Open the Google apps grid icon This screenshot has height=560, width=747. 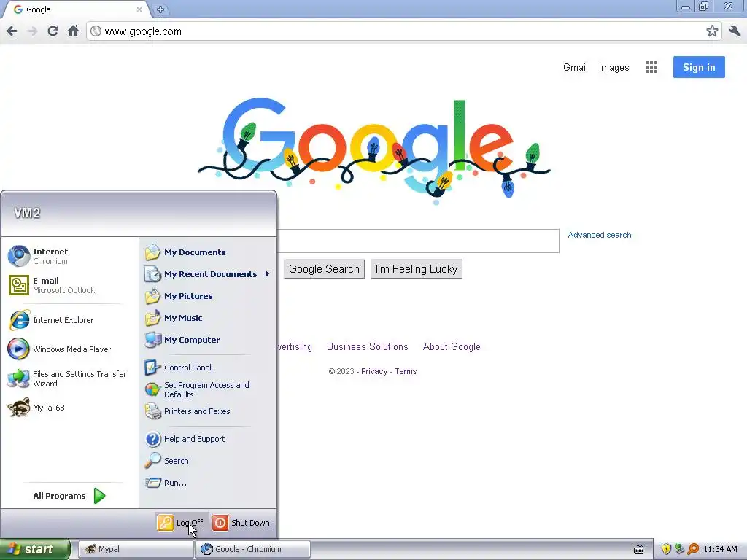tap(651, 67)
